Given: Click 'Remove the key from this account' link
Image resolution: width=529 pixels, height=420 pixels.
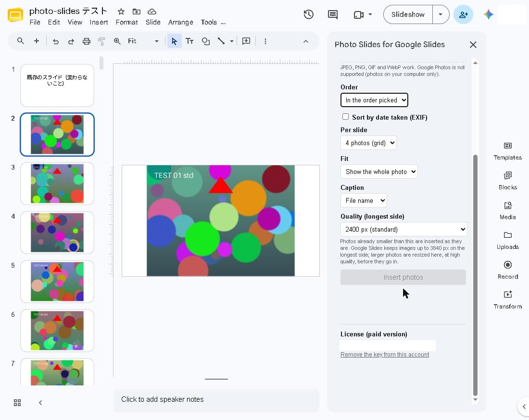Looking at the screenshot, I should (385, 355).
